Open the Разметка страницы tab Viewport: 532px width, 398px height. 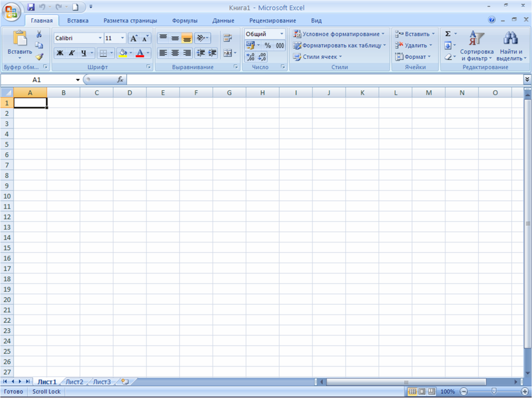coord(130,21)
